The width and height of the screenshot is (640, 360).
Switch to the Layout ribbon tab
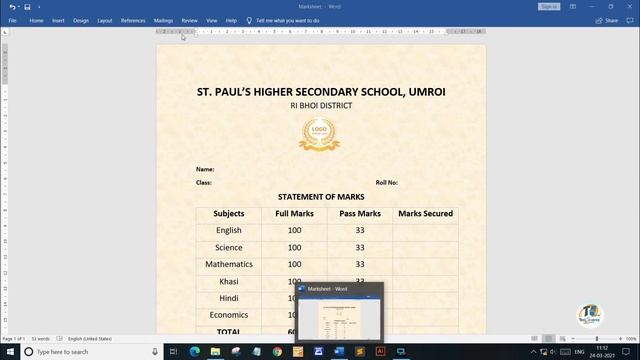pyautogui.click(x=104, y=20)
